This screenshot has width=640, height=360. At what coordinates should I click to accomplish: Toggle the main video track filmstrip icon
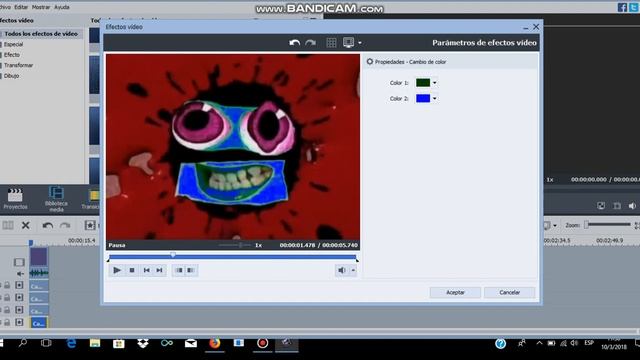[x=19, y=262]
